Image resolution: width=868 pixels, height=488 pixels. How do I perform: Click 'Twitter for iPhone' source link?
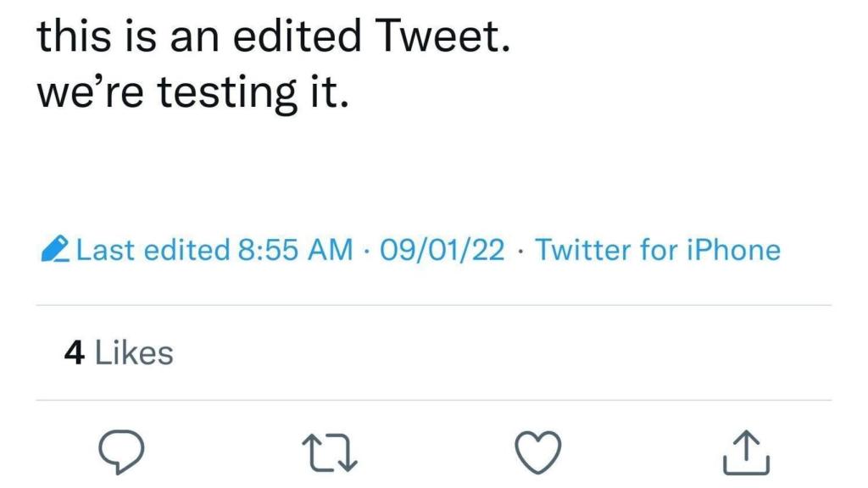pyautogui.click(x=659, y=250)
